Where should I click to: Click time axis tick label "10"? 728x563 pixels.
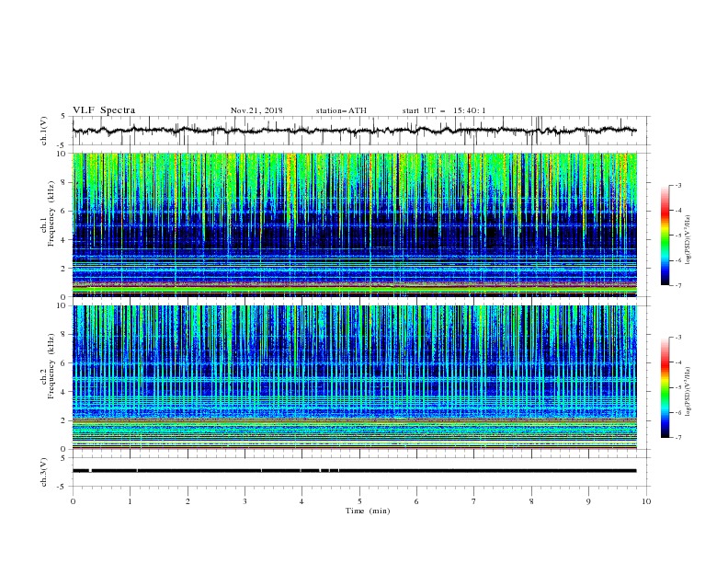tap(646, 501)
